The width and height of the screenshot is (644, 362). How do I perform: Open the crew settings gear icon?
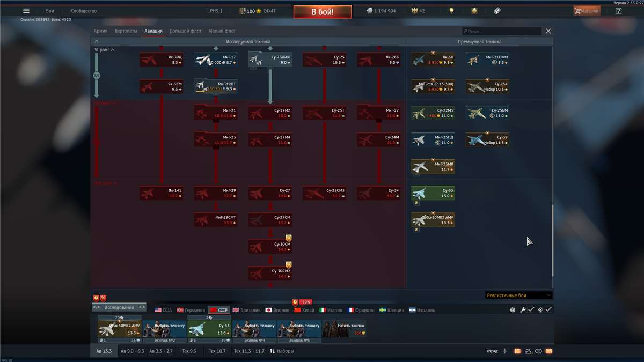coord(513,310)
